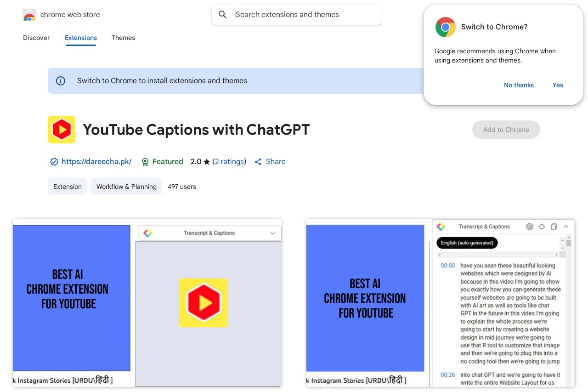Image resolution: width=588 pixels, height=392 pixels.
Task: Click the Share link text
Action: (x=276, y=162)
